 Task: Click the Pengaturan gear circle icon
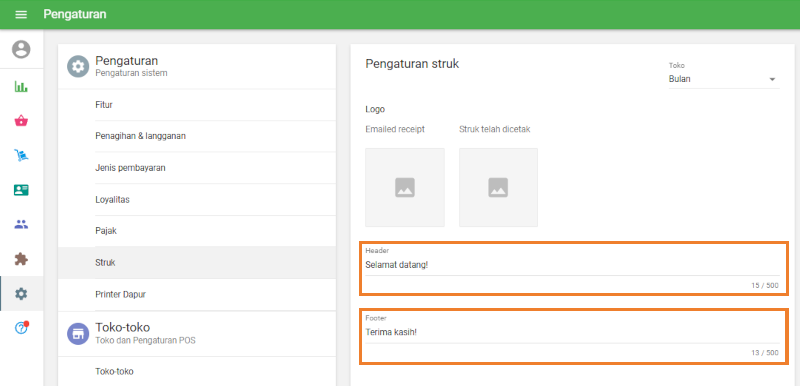click(78, 66)
